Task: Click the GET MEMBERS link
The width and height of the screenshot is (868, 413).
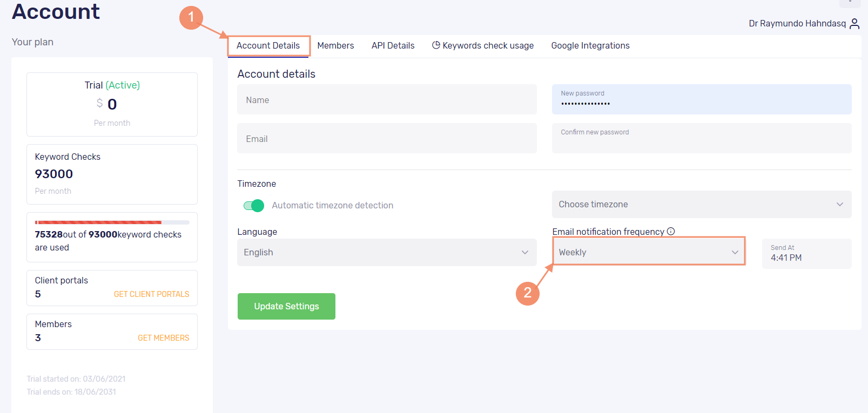Action: [x=163, y=338]
